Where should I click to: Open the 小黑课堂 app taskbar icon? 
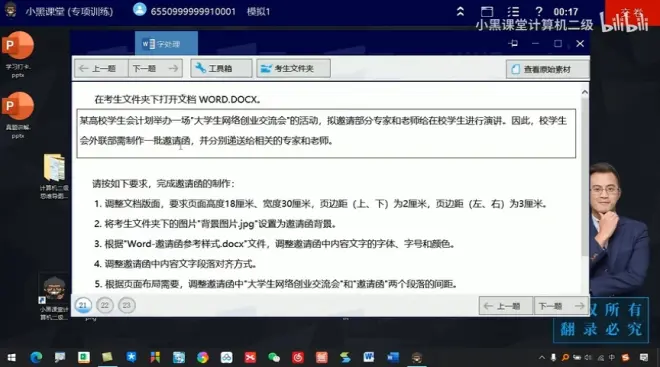[x=417, y=357]
